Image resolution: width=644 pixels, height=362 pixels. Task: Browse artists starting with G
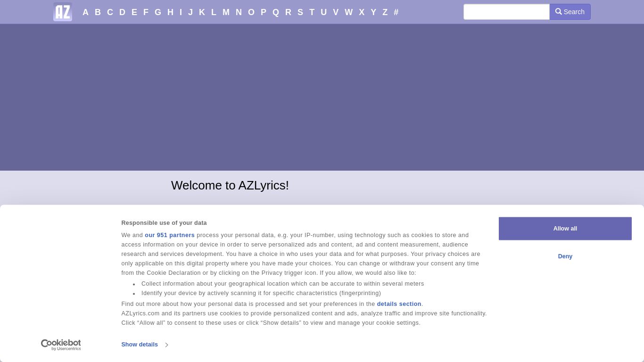158,12
